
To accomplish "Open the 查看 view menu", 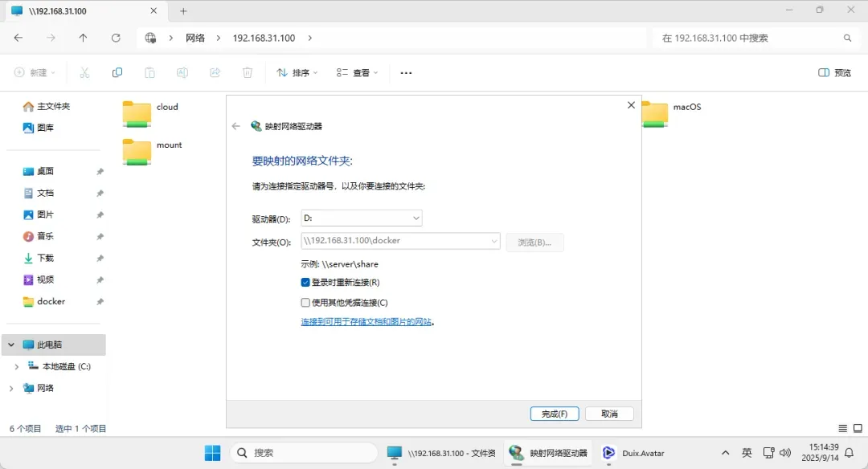I will [x=356, y=73].
